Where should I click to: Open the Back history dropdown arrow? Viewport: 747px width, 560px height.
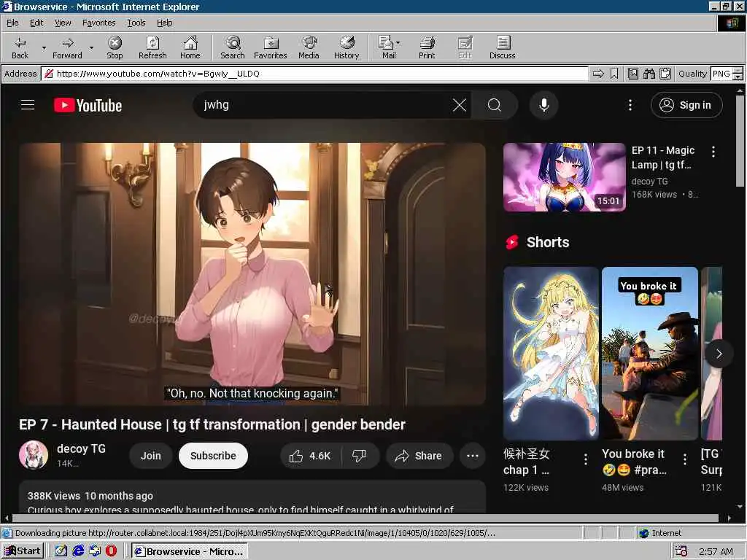(44, 47)
